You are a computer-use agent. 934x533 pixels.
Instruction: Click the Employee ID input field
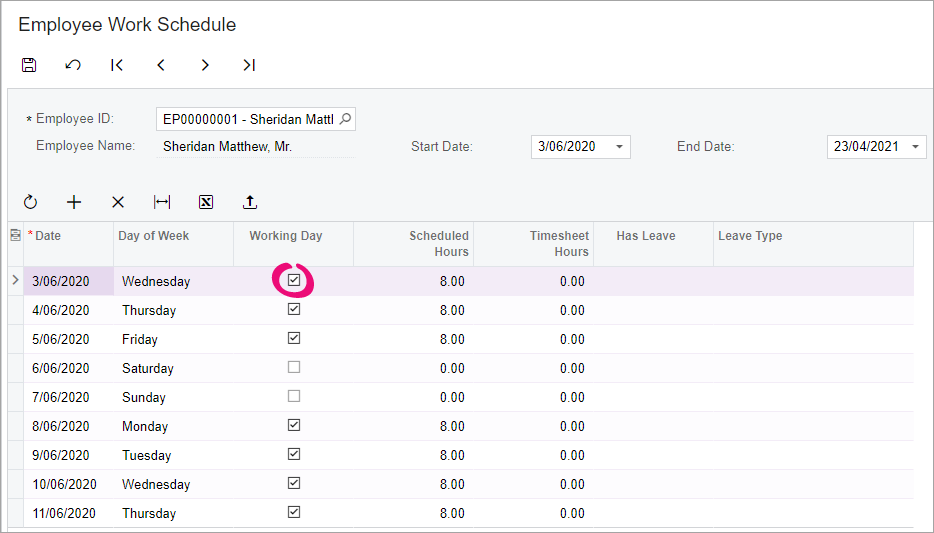[256, 119]
